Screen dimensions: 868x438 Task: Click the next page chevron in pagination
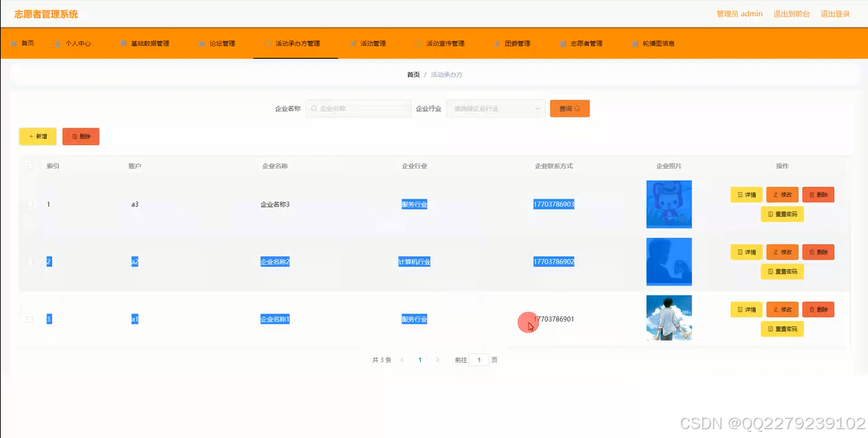(437, 359)
